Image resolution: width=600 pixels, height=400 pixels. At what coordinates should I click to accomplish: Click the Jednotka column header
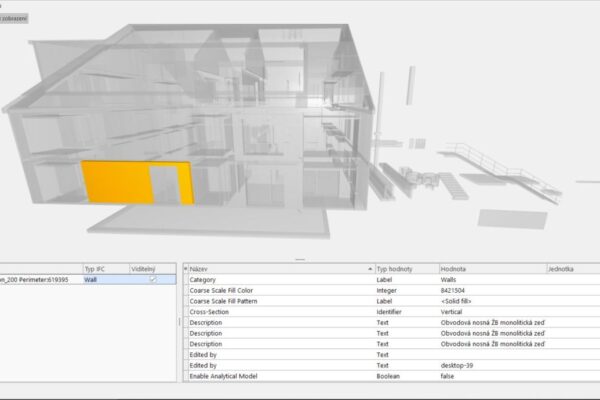tap(570, 269)
